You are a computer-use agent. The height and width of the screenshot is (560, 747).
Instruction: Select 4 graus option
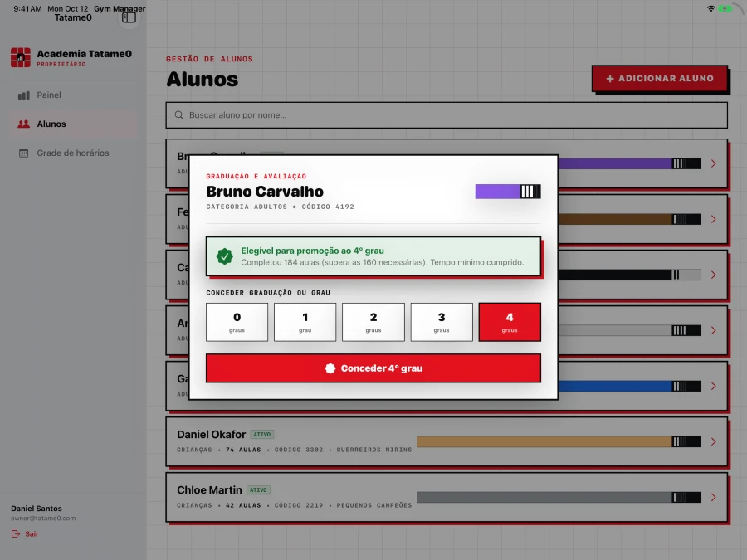(510, 322)
